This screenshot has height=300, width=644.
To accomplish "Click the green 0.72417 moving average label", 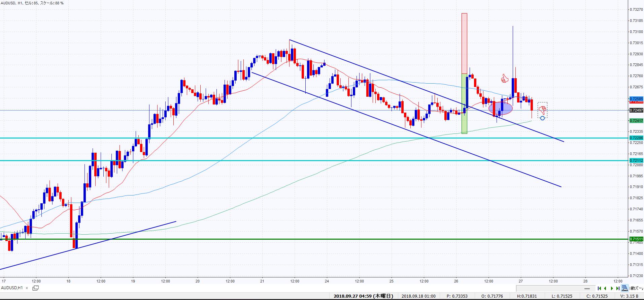I will (636, 121).
